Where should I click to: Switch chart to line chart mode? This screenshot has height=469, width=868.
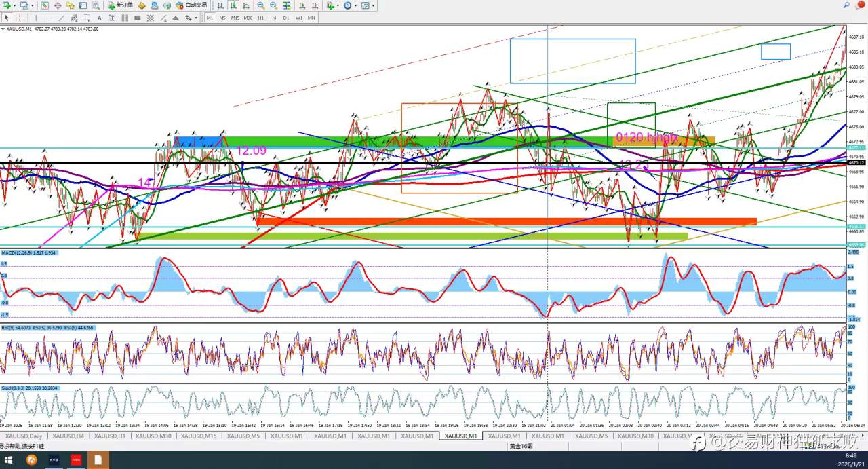[x=245, y=5]
